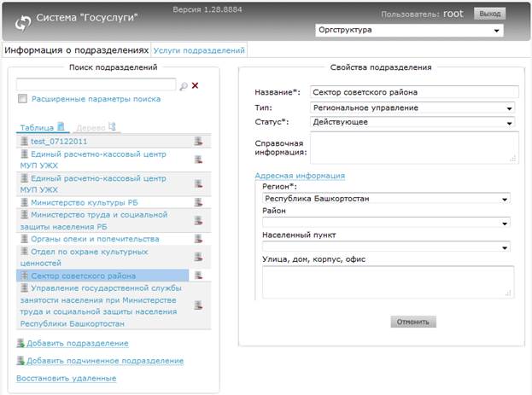
Task: Click delete icon beside Отдел по охране культурных ценностей
Action: (198, 257)
